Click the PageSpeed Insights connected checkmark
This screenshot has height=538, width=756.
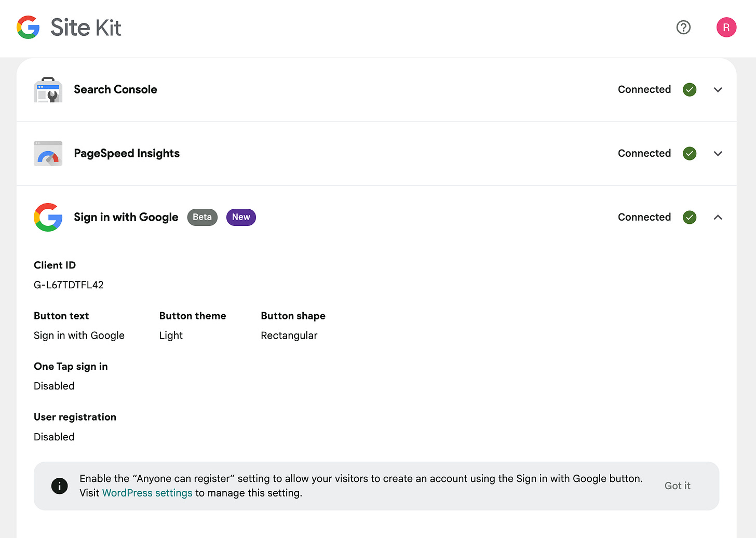coord(689,153)
